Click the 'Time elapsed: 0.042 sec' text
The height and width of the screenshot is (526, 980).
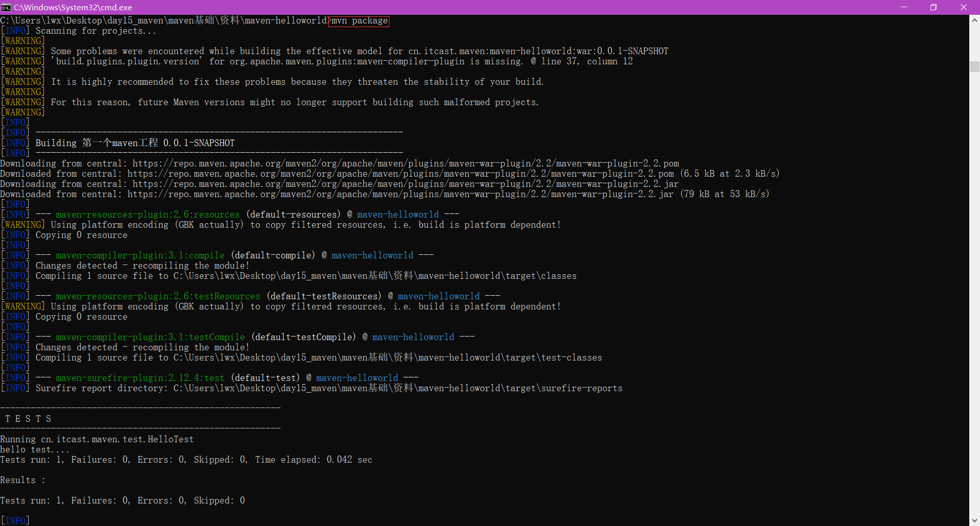(314, 460)
